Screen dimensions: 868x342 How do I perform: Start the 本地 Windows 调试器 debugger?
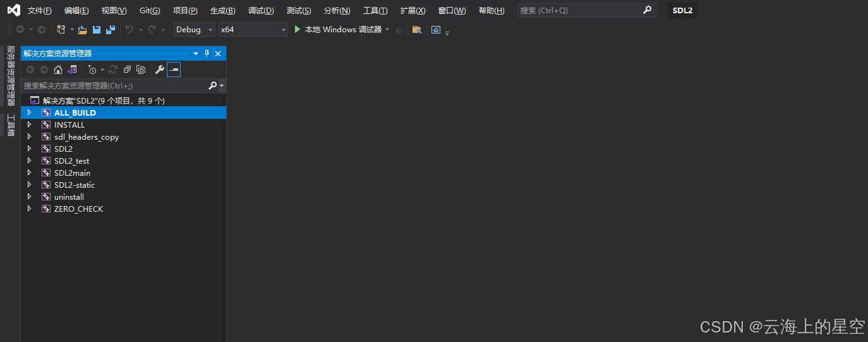pos(338,30)
